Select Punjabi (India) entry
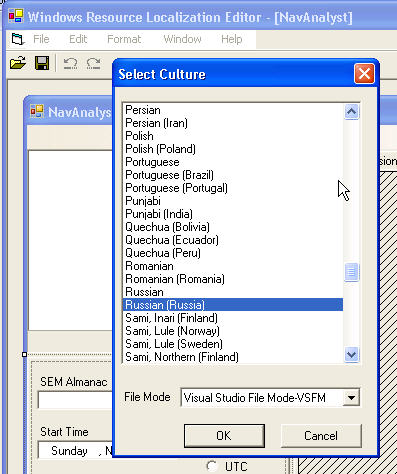This screenshot has height=474, width=397. pos(233,214)
